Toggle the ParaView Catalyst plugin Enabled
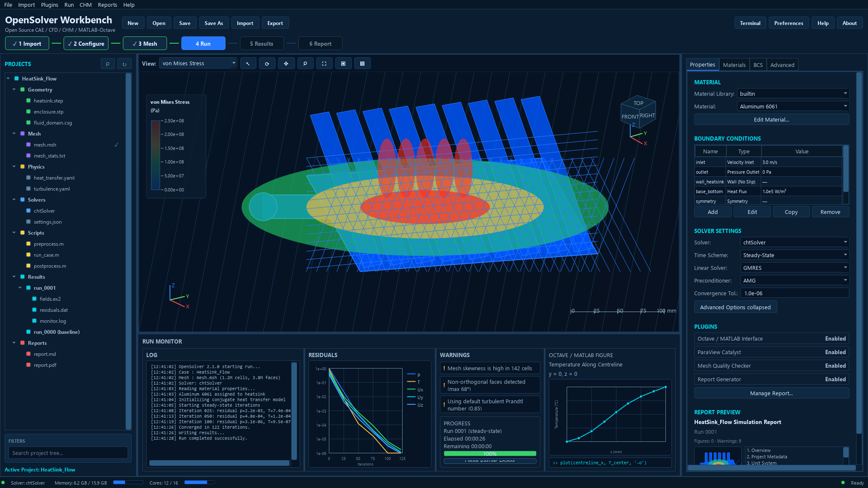 tap(835, 352)
